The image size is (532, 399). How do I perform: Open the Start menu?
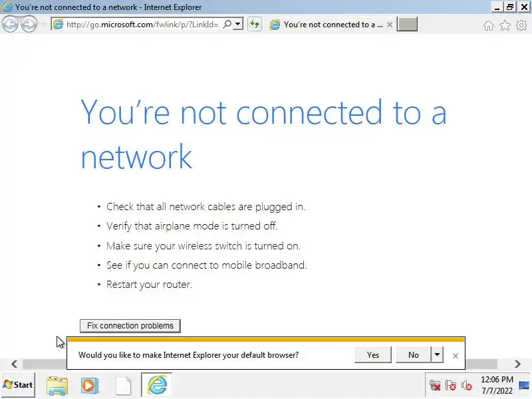19,385
